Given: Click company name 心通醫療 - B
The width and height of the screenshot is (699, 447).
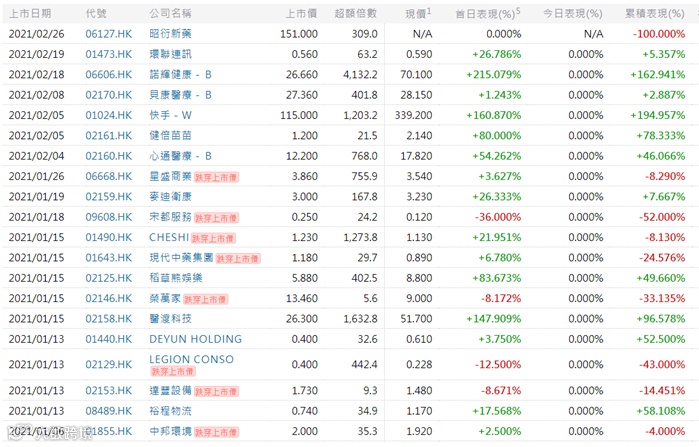Looking at the screenshot, I should pyautogui.click(x=181, y=156).
